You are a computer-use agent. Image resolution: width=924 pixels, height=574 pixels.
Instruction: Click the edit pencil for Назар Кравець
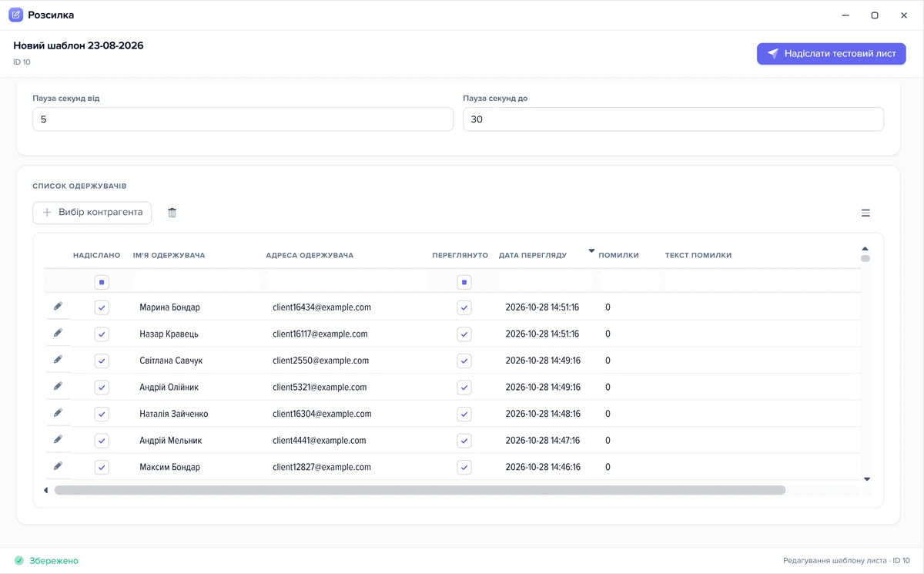point(58,334)
